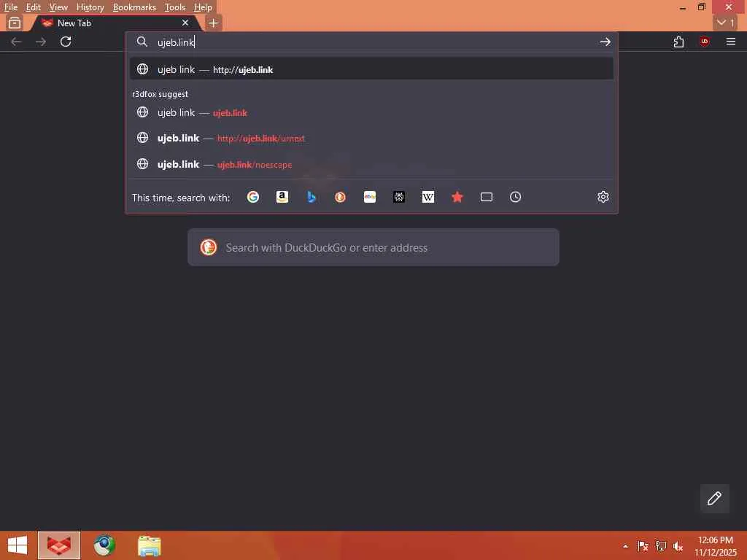Show hidden system tray icons
The image size is (747, 560).
click(x=625, y=546)
